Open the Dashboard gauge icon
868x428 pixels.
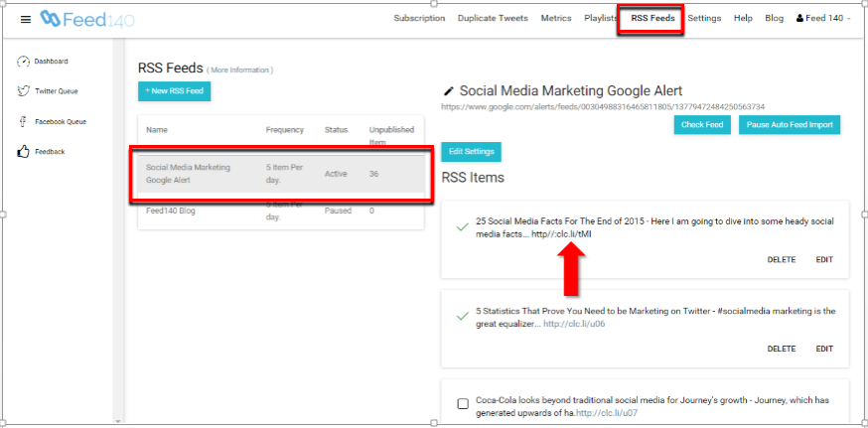tap(23, 62)
